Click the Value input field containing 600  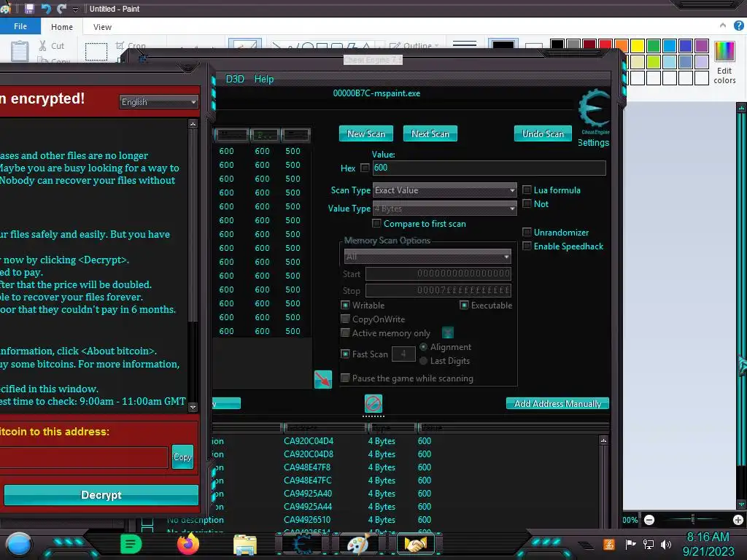(489, 168)
